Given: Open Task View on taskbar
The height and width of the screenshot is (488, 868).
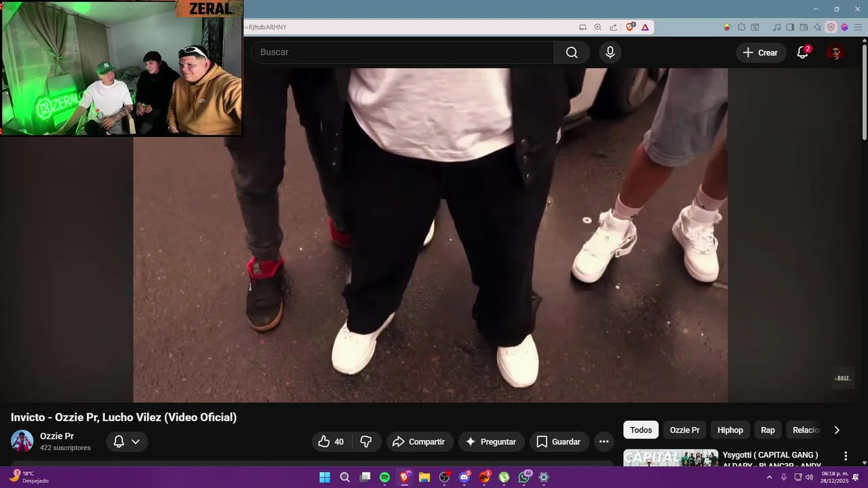Looking at the screenshot, I should point(365,477).
